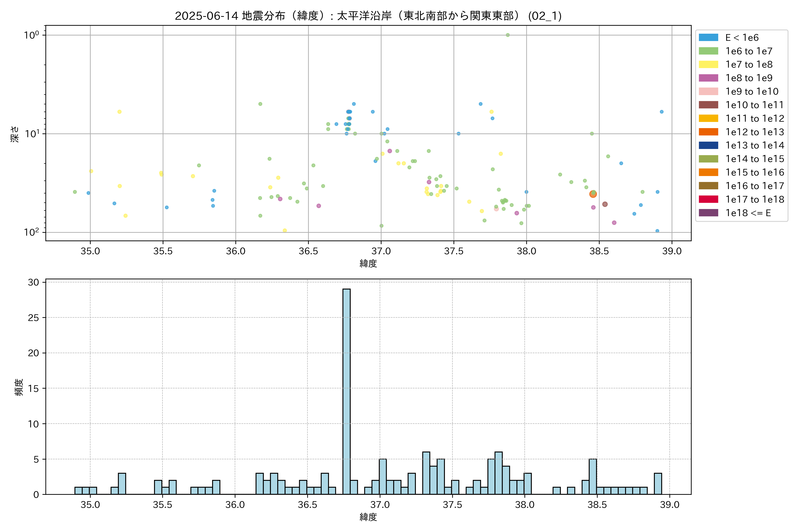Click the '頻度' y-axis label of histogram
Screen dimensions: 798x532
pos(19,387)
